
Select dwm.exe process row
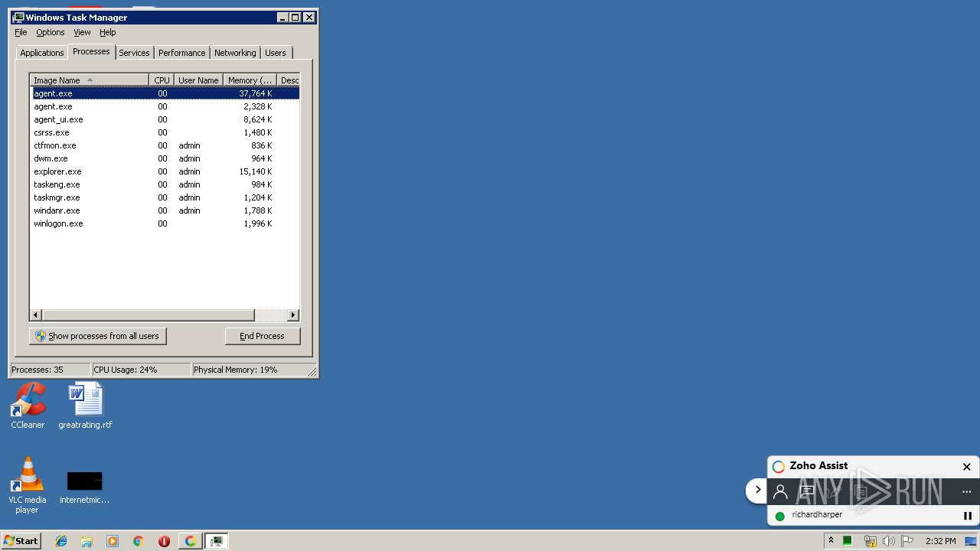(165, 158)
